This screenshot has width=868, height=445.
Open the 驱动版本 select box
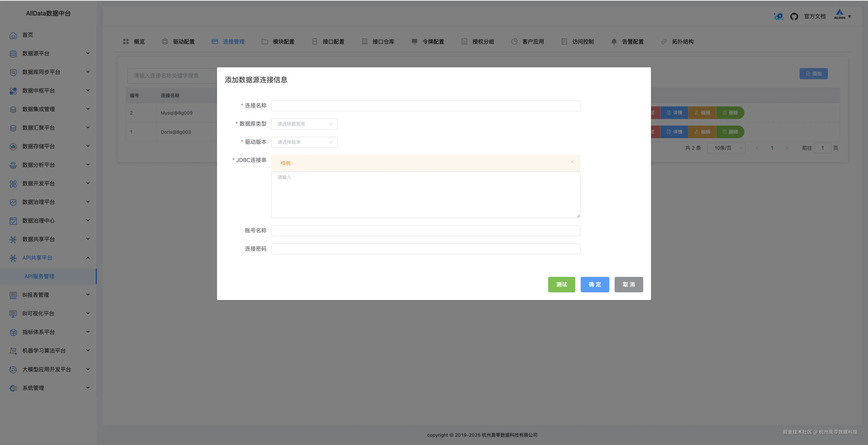click(x=304, y=142)
